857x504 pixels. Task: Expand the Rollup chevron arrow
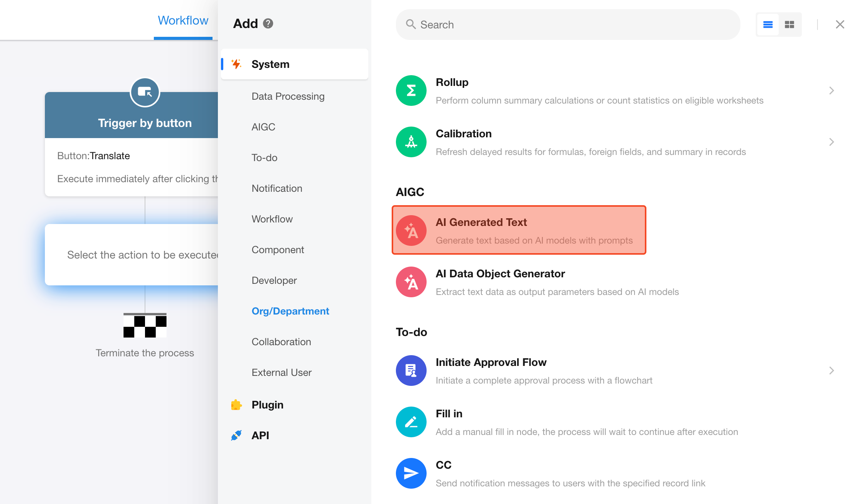pyautogui.click(x=831, y=91)
